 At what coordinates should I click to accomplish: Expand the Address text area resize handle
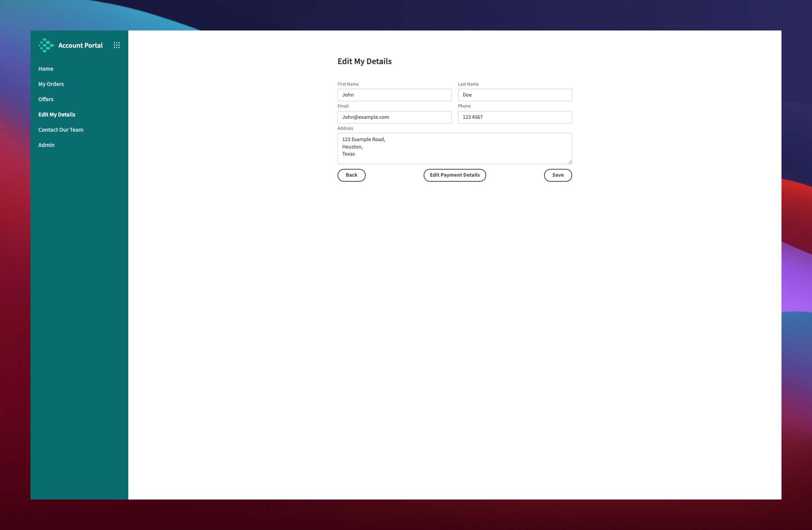[x=570, y=162]
